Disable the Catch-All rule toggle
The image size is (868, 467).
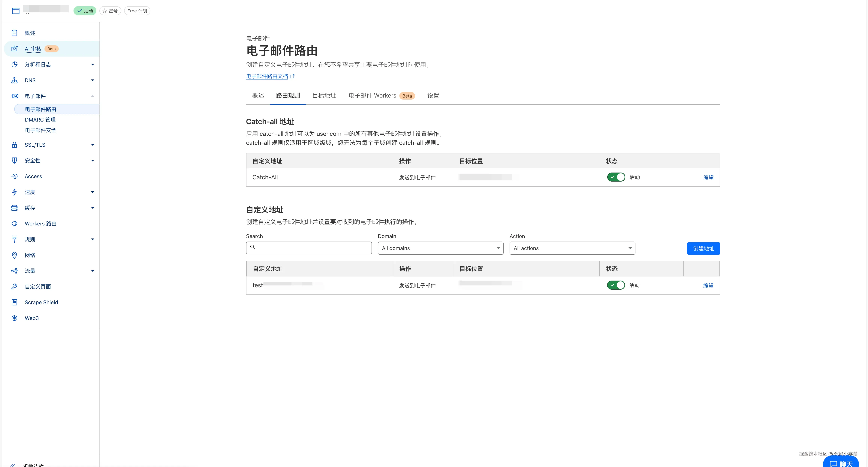click(616, 177)
